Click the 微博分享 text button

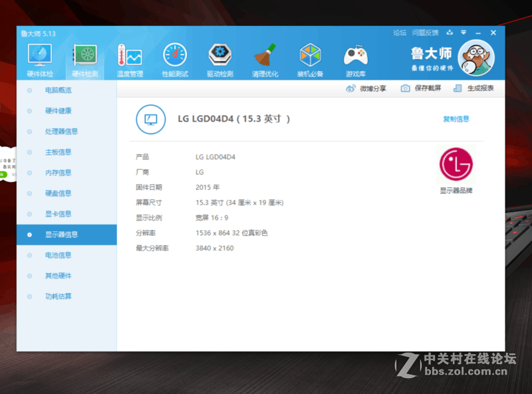tap(373, 88)
